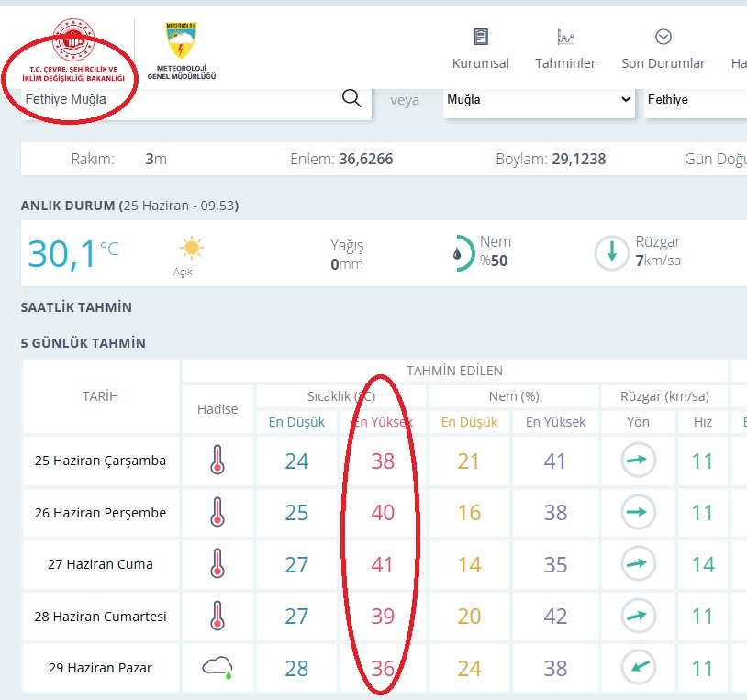Screen dimensions: 747x700
Task: Open the Tahminler menu
Action: [x=565, y=50]
